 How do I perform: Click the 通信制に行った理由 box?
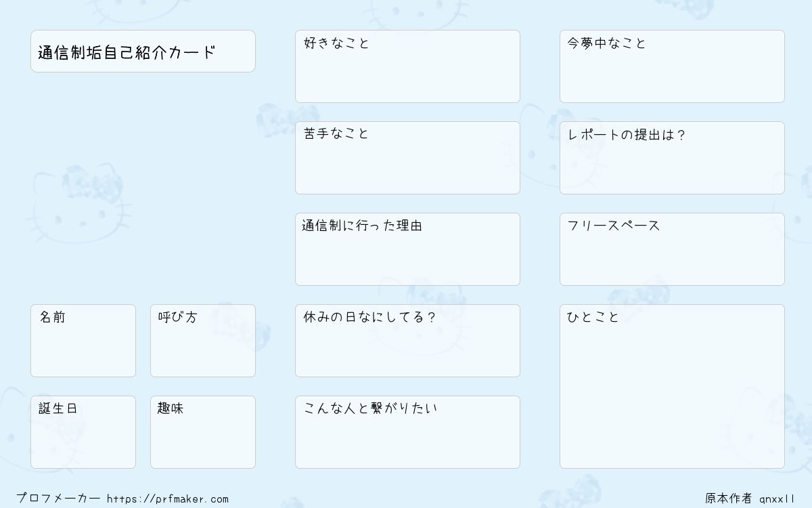pyautogui.click(x=407, y=249)
